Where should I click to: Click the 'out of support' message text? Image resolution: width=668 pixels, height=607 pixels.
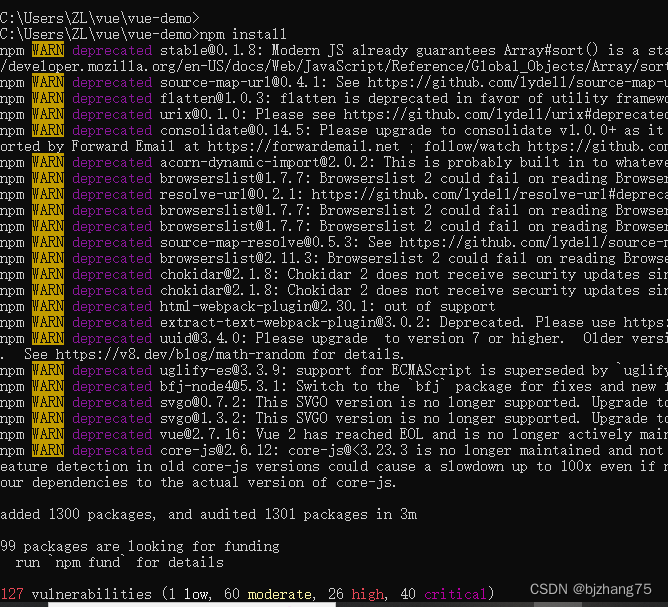[x=439, y=306]
